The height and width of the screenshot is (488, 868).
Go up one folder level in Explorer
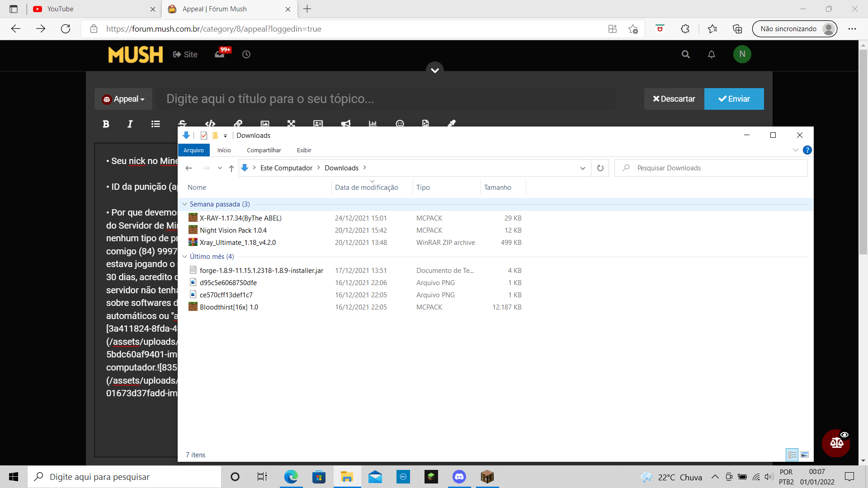(x=231, y=168)
